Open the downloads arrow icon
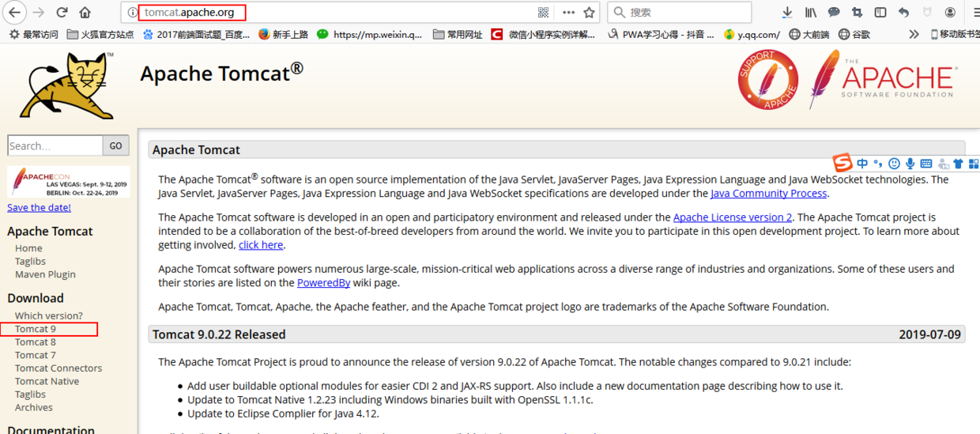This screenshot has width=980, height=434. point(787,13)
